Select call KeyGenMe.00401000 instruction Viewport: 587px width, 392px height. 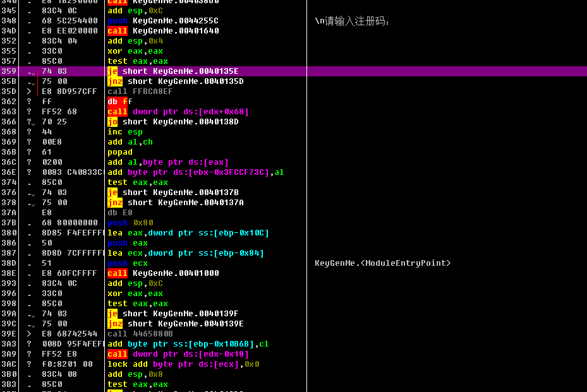click(x=163, y=273)
